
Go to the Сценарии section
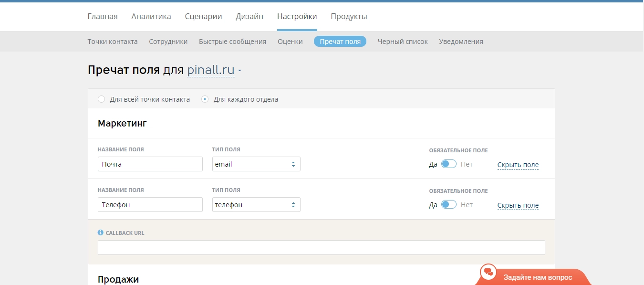[x=203, y=17]
